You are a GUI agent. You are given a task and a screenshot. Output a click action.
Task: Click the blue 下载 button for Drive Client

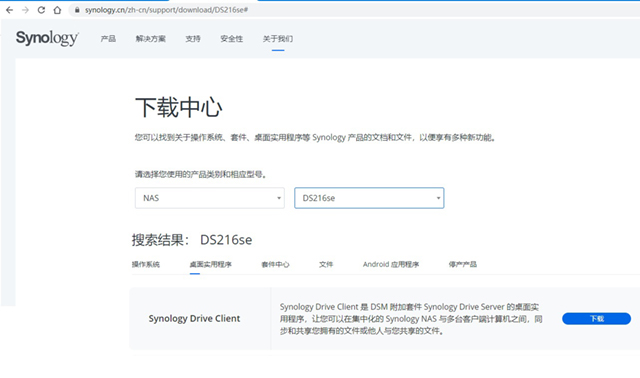596,318
